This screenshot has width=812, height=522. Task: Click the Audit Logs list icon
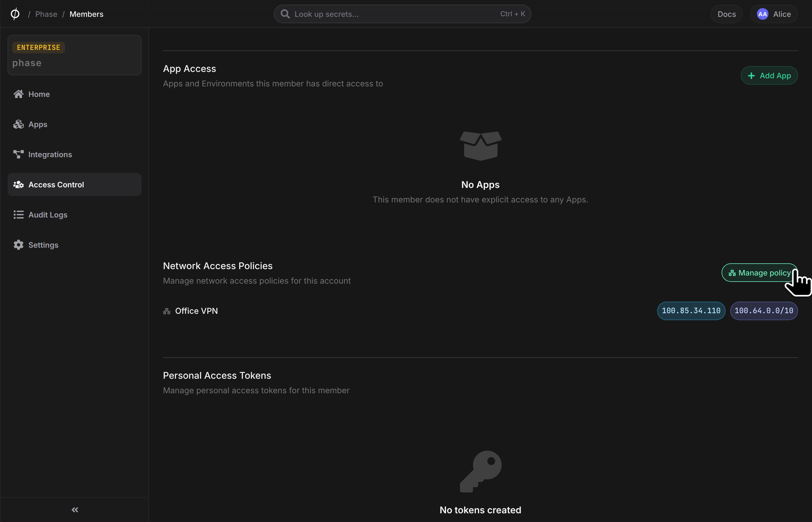tap(18, 215)
